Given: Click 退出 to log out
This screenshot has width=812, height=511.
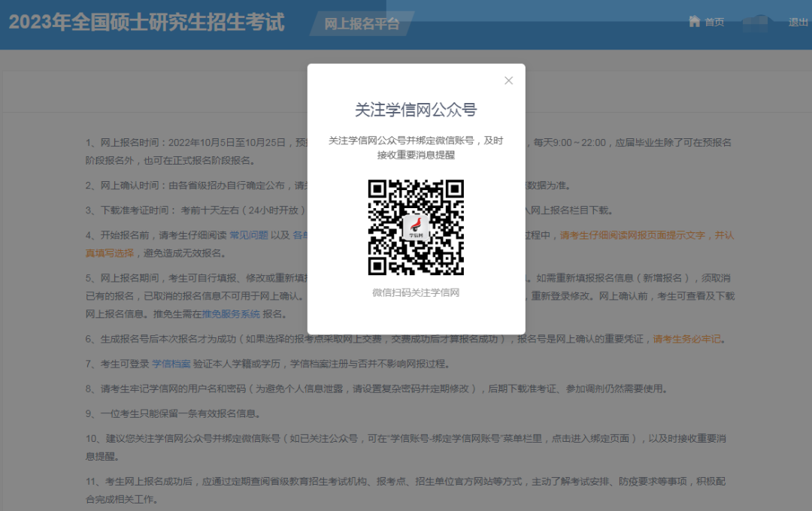Looking at the screenshot, I should (x=798, y=22).
